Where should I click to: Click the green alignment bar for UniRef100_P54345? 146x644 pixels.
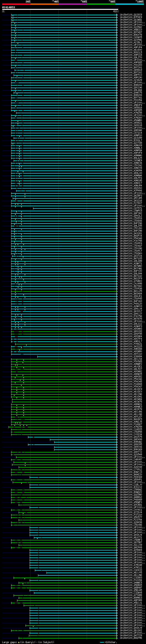coord(64,382)
